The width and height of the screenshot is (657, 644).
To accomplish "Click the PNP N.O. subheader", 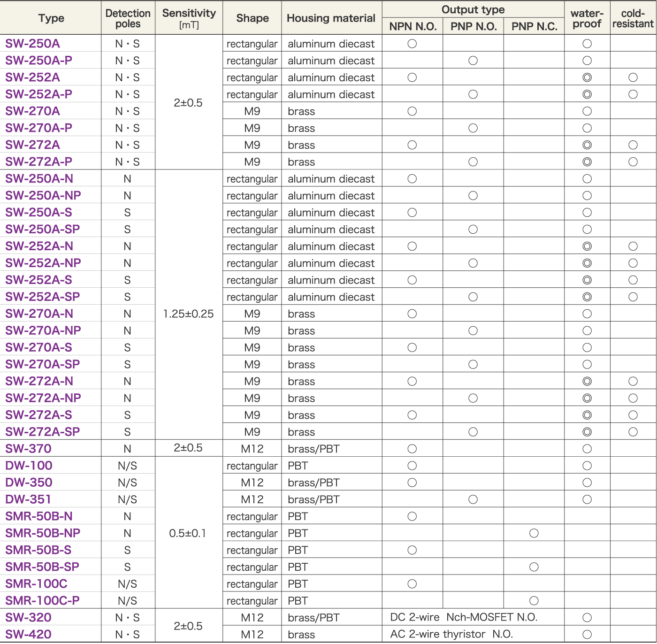I will (x=474, y=27).
